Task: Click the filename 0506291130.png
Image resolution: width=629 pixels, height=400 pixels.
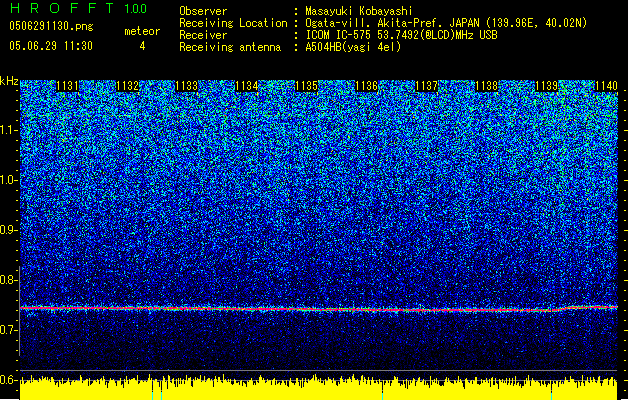Action: [51, 26]
